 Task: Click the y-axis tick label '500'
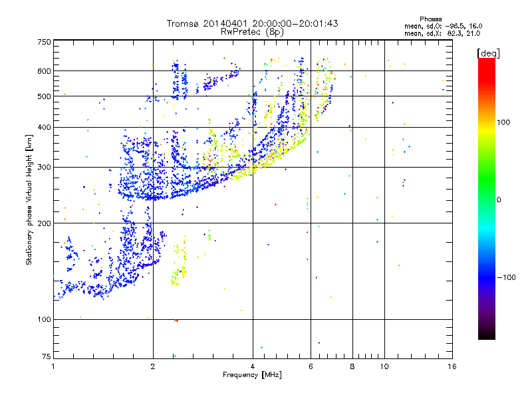click(44, 96)
